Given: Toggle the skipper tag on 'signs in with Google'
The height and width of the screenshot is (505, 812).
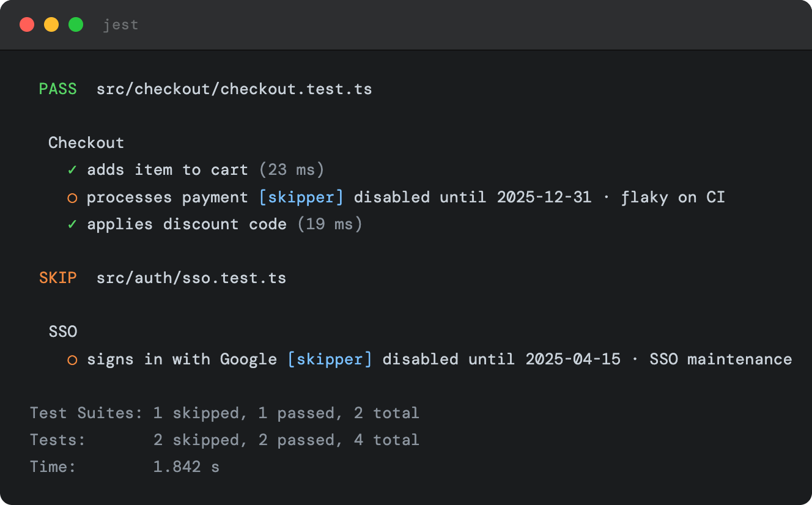Looking at the screenshot, I should [329, 359].
